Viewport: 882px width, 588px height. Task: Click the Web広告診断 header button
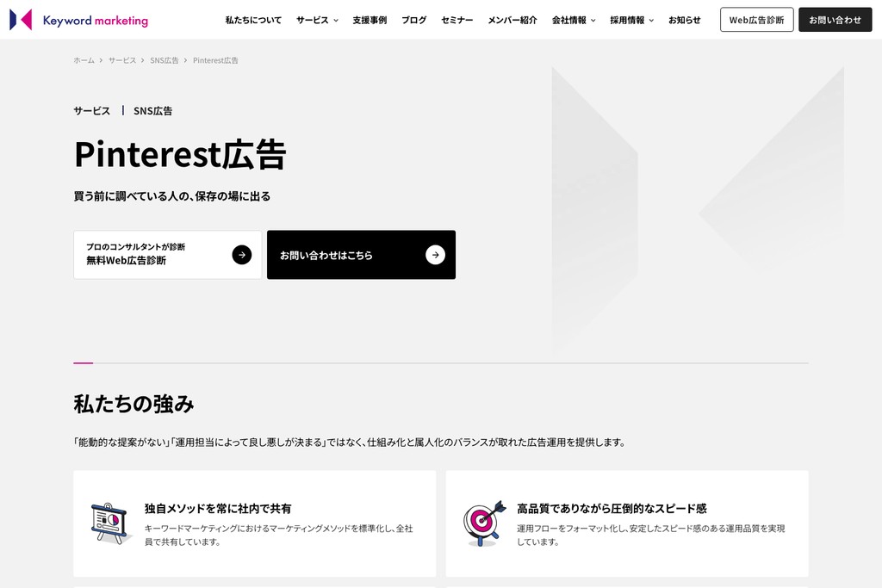[756, 20]
